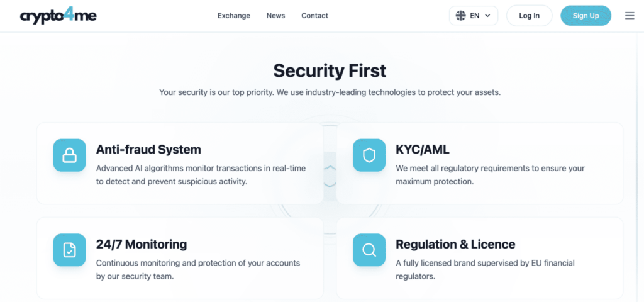Click the language selector chevron arrow
Viewport: 644px width, 302px height.
tap(487, 16)
